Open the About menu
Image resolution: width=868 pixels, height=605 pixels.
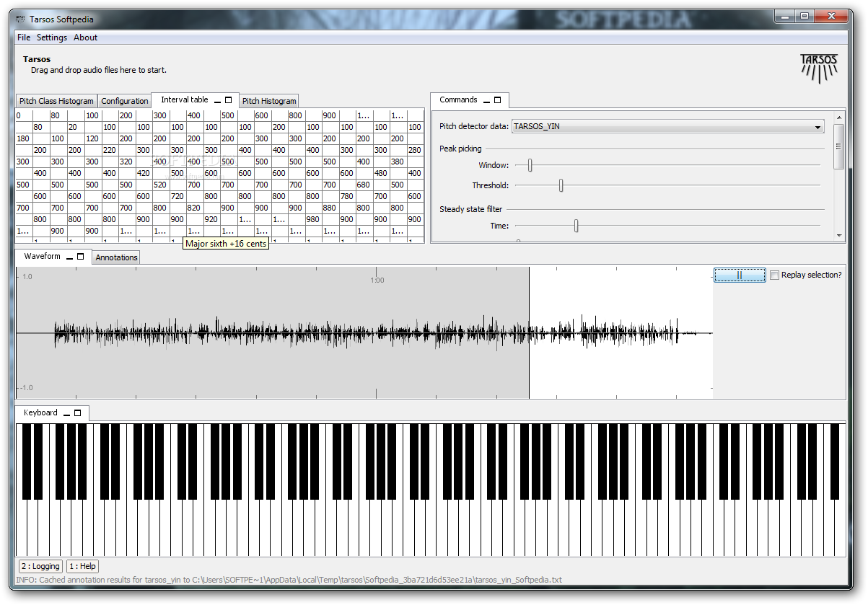coord(85,37)
